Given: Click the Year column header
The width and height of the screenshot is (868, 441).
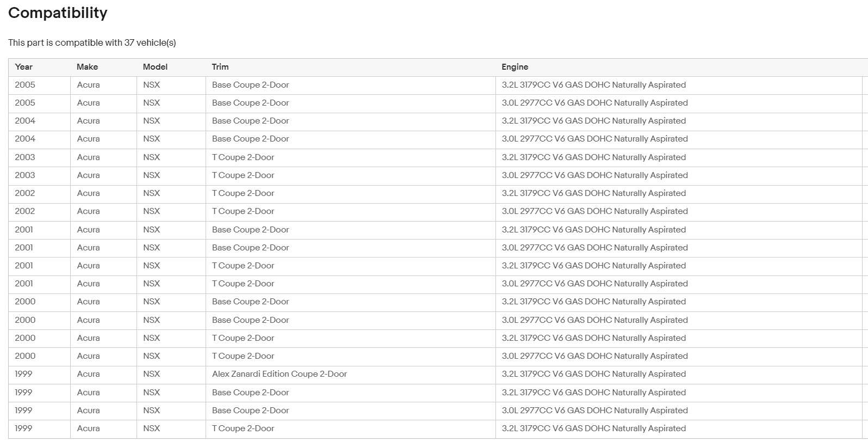Looking at the screenshot, I should point(24,67).
